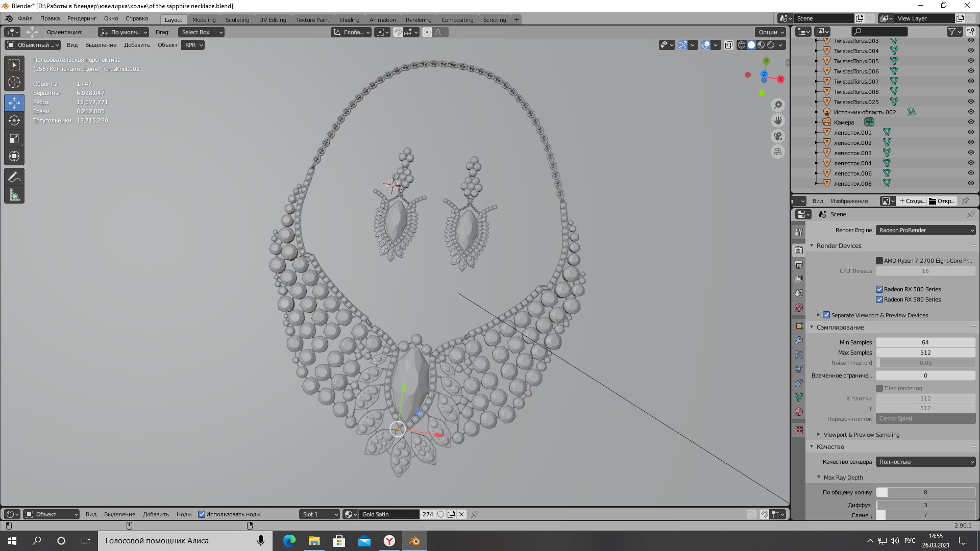Viewport: 980px width, 551px height.
Task: Enable the AMD Ryzen 7 2700 CPU device
Action: pyautogui.click(x=879, y=261)
